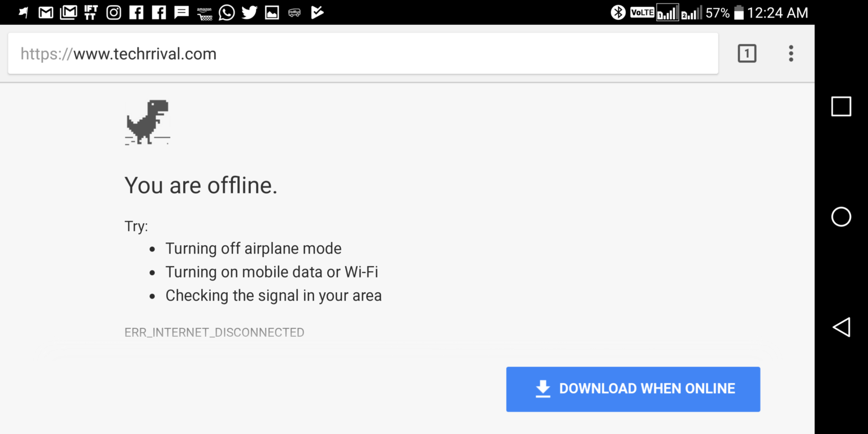
Task: Open the messaging app notification icon
Action: pyautogui.click(x=181, y=12)
